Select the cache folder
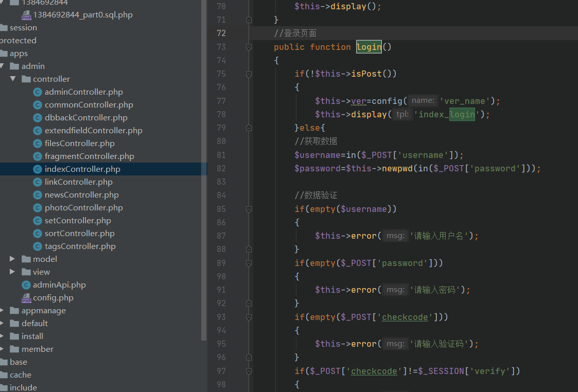 tap(20, 375)
